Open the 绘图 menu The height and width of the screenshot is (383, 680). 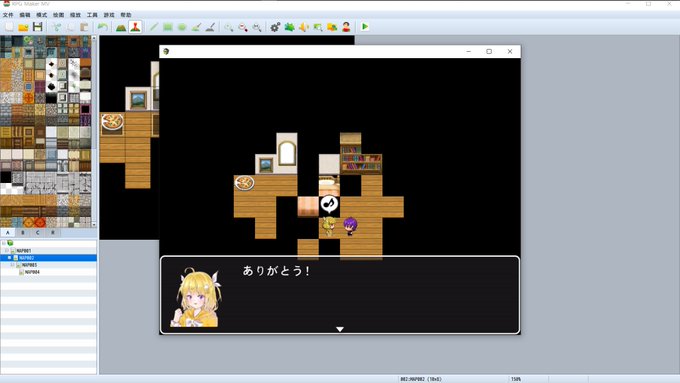click(59, 15)
